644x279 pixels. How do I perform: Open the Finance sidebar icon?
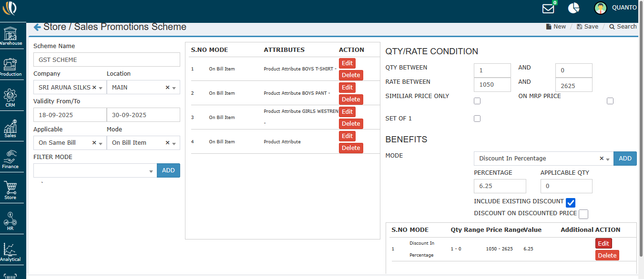pos(10,159)
